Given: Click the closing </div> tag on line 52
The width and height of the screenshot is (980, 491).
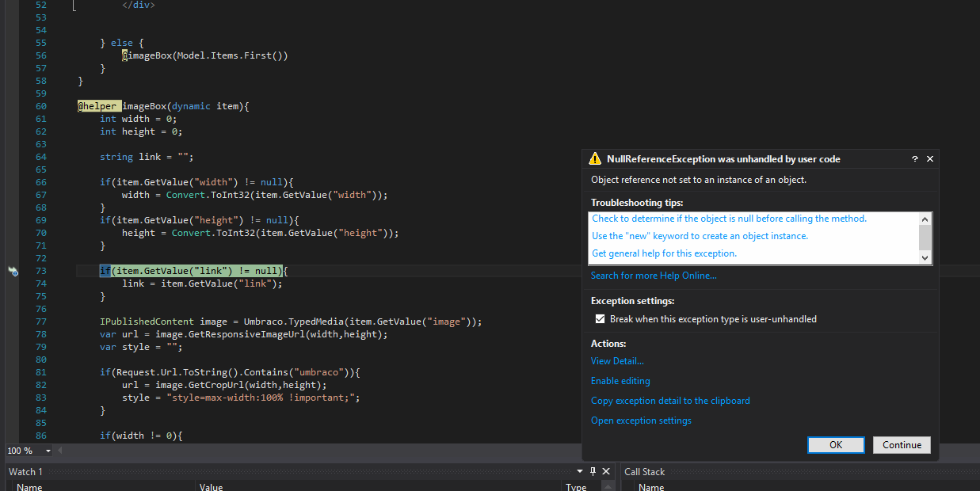Looking at the screenshot, I should [x=139, y=5].
